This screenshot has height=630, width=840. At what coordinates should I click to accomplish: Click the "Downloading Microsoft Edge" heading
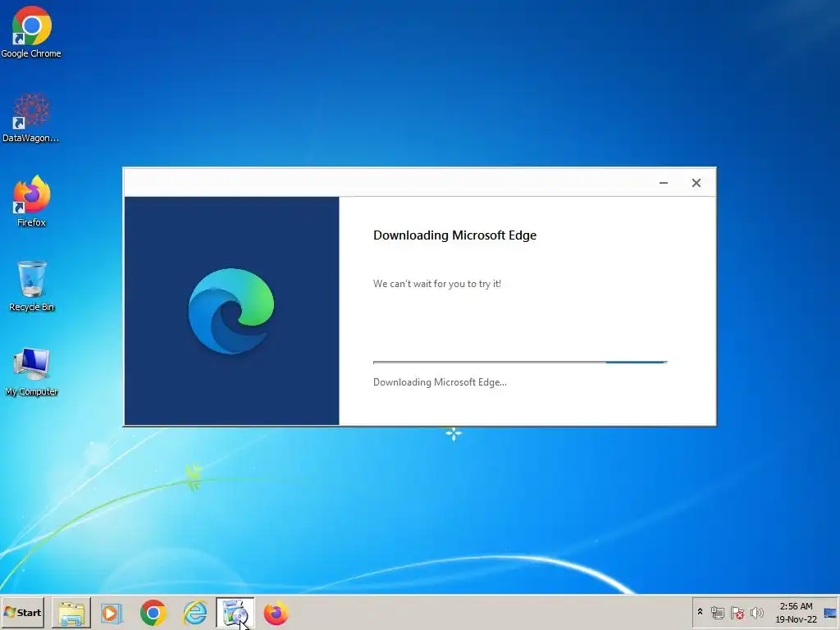[454, 235]
